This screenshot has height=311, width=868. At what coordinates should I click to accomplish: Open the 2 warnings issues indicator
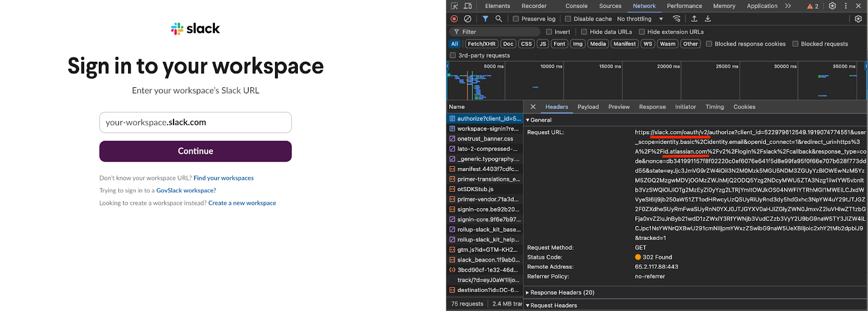point(813,7)
